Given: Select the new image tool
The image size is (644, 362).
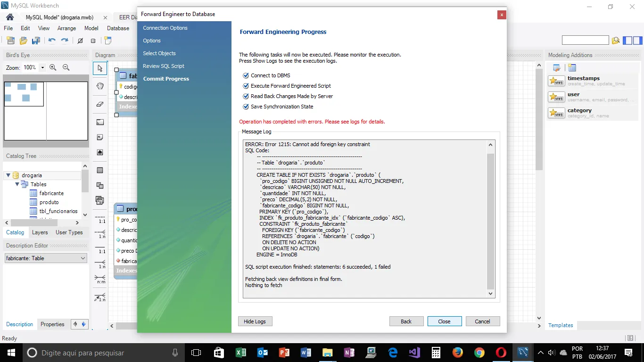Looking at the screenshot, I should [99, 152].
